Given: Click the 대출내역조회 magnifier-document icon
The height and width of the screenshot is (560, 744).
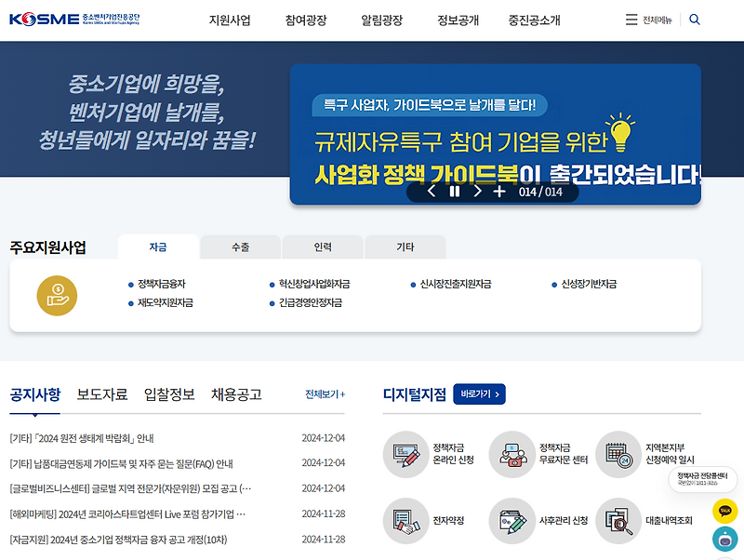Looking at the screenshot, I should pos(621,521).
